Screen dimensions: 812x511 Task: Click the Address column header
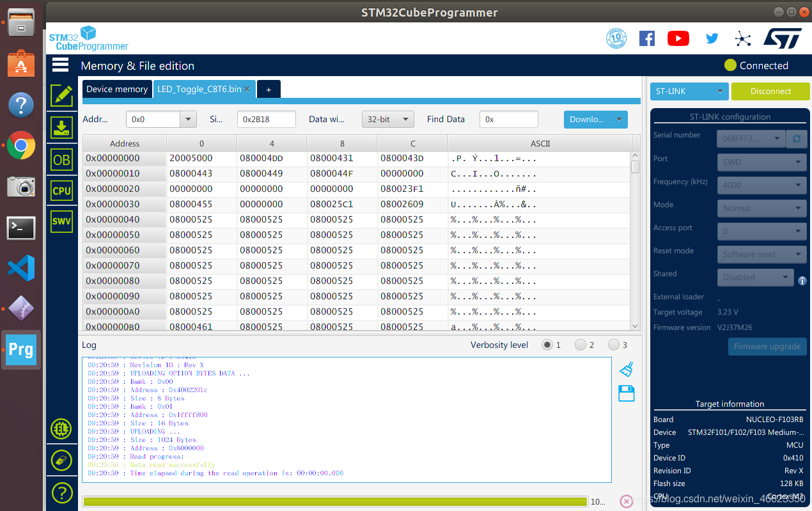pos(125,143)
